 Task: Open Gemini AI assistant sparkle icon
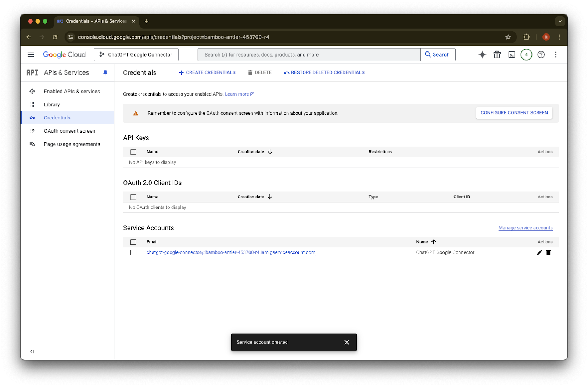click(482, 55)
